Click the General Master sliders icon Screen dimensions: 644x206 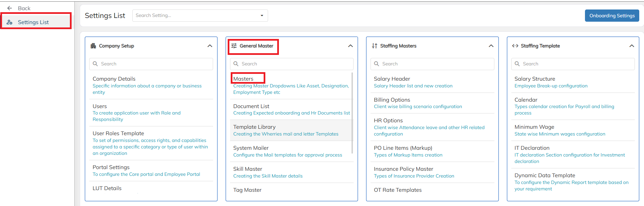click(234, 46)
